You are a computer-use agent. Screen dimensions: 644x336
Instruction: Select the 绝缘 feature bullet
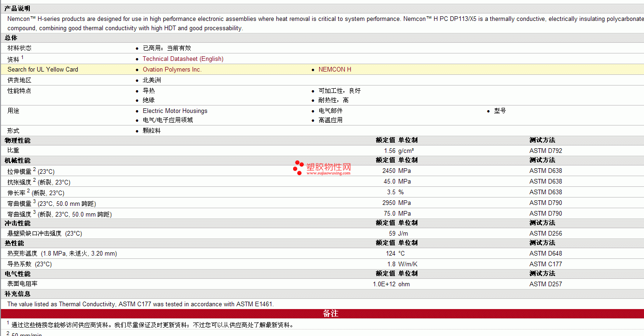click(x=149, y=100)
